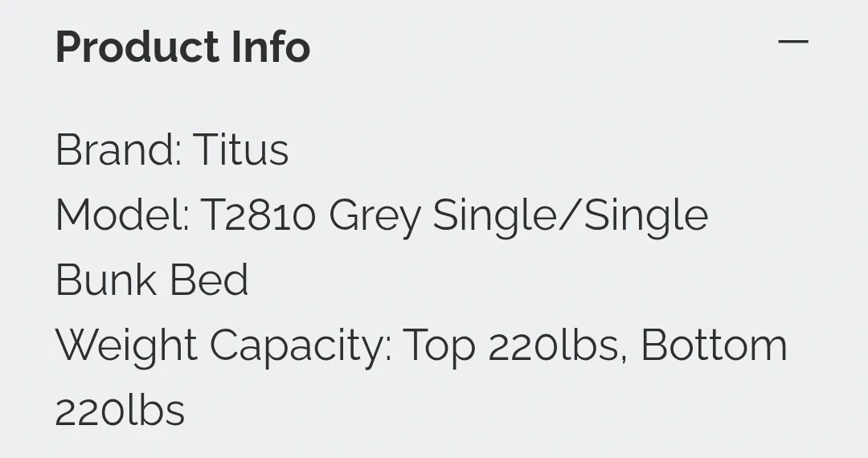The height and width of the screenshot is (458, 868).
Task: Select the 220lbs value on last line
Action: click(120, 411)
